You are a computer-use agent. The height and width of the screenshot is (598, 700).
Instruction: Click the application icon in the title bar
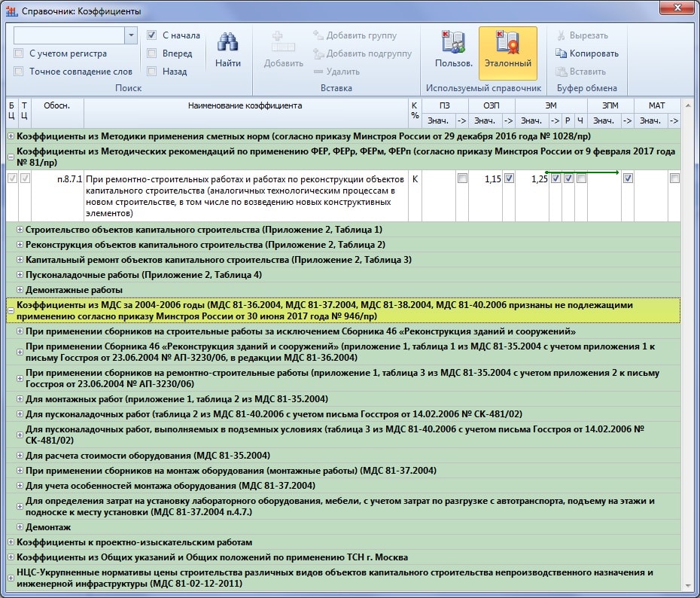pos(11,11)
